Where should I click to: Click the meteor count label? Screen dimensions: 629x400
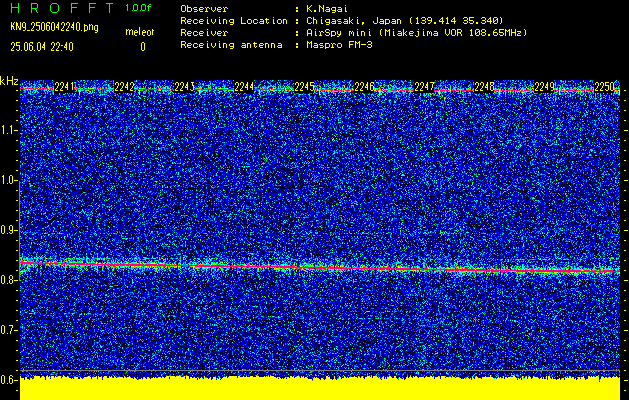pyautogui.click(x=140, y=32)
